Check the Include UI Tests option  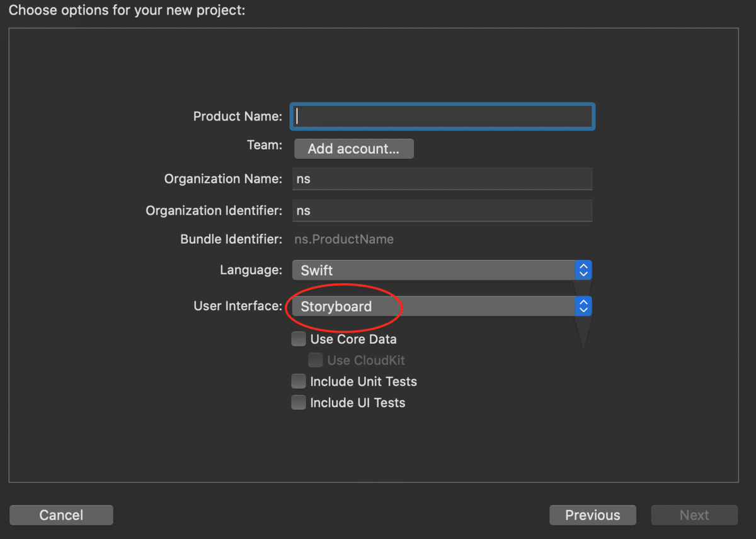pyautogui.click(x=299, y=403)
